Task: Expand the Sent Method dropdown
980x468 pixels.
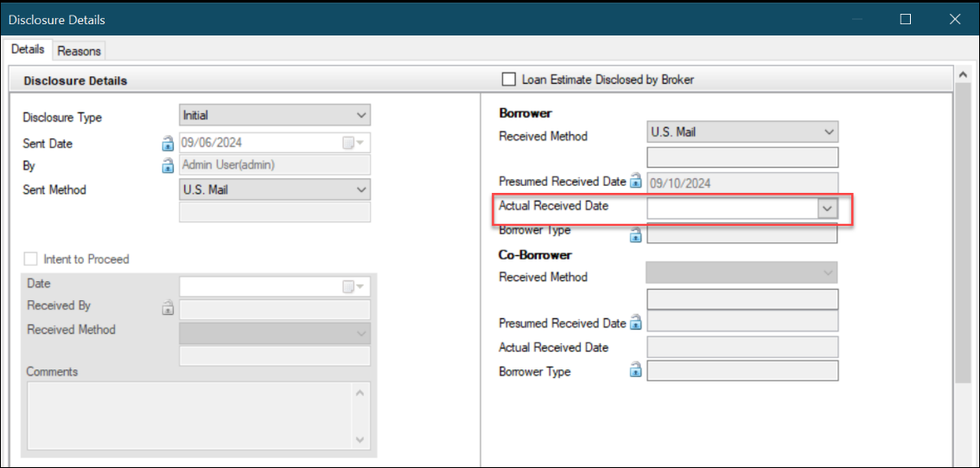Action: (x=275, y=189)
